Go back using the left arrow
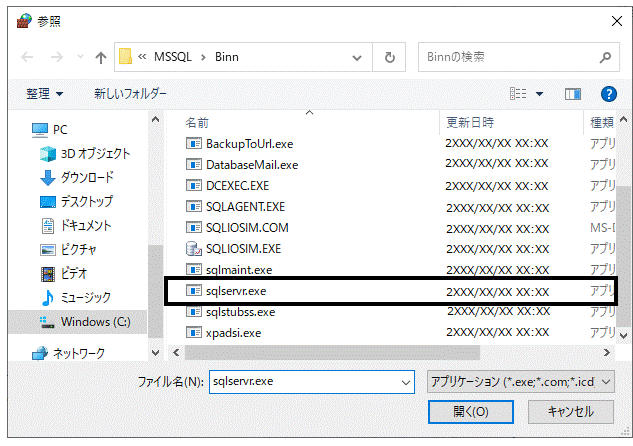 (27, 57)
